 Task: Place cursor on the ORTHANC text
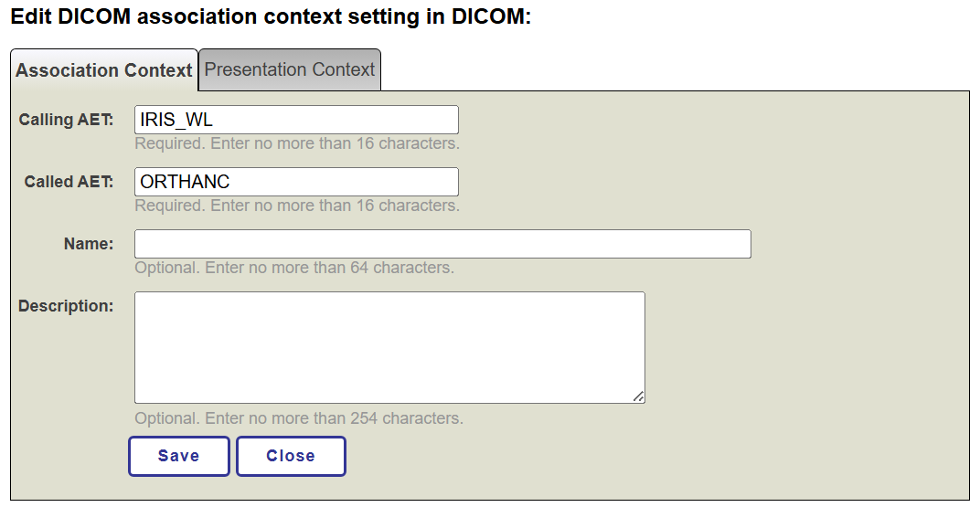click(185, 182)
